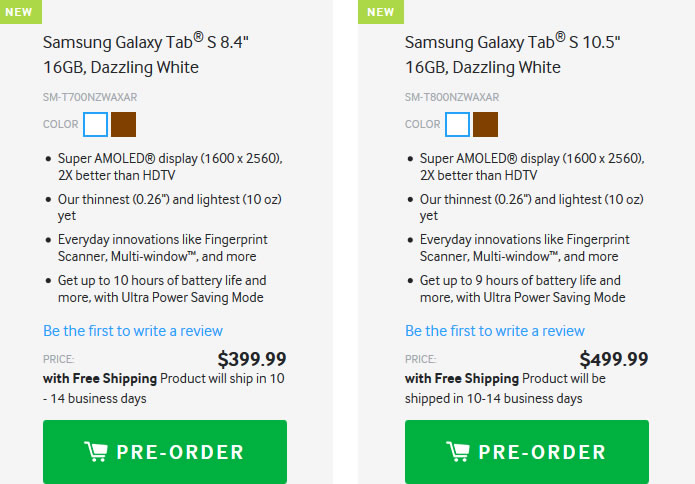Click the cart icon on the Tab S 10.5" Pre-Order button

point(458,452)
